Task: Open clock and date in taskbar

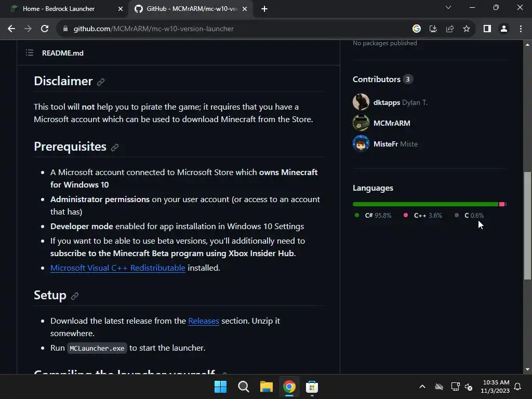Action: pyautogui.click(x=495, y=387)
